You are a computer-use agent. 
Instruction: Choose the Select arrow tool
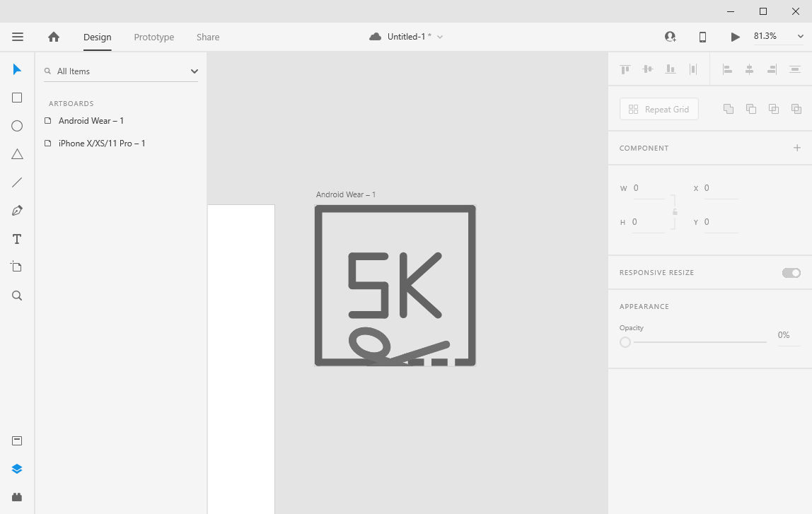coord(17,69)
